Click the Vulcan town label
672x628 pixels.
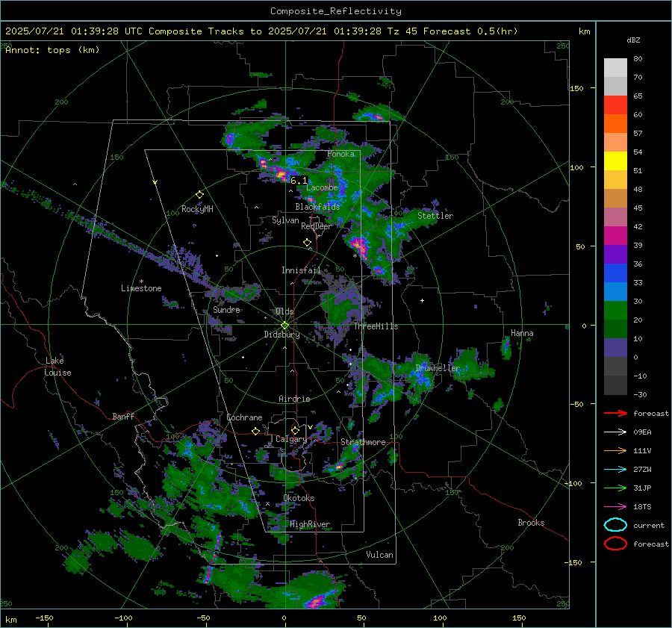pyautogui.click(x=379, y=555)
